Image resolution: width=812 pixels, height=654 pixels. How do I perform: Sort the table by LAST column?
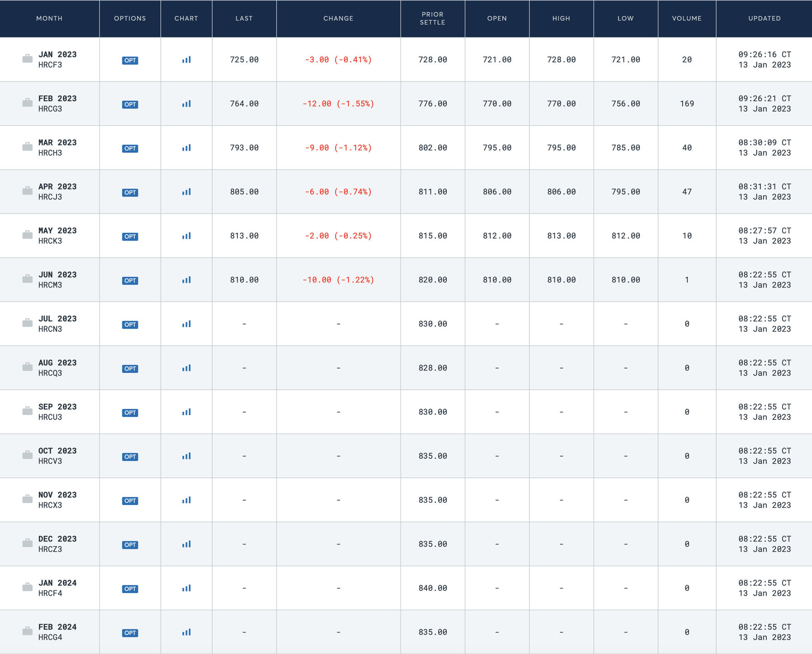(244, 19)
